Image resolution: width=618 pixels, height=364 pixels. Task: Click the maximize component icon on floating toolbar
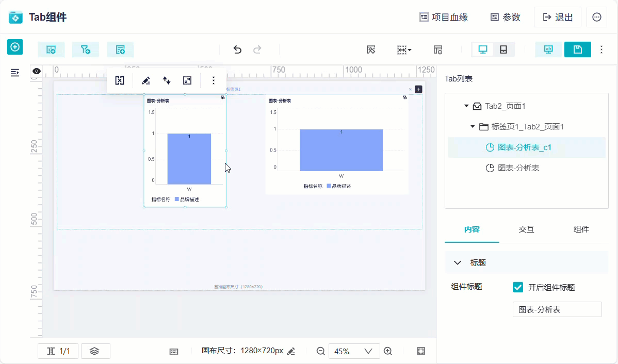[x=187, y=81]
